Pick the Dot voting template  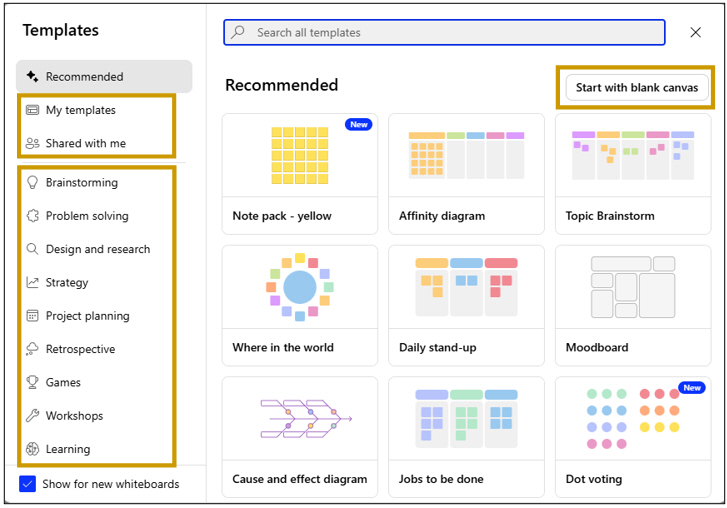point(633,437)
